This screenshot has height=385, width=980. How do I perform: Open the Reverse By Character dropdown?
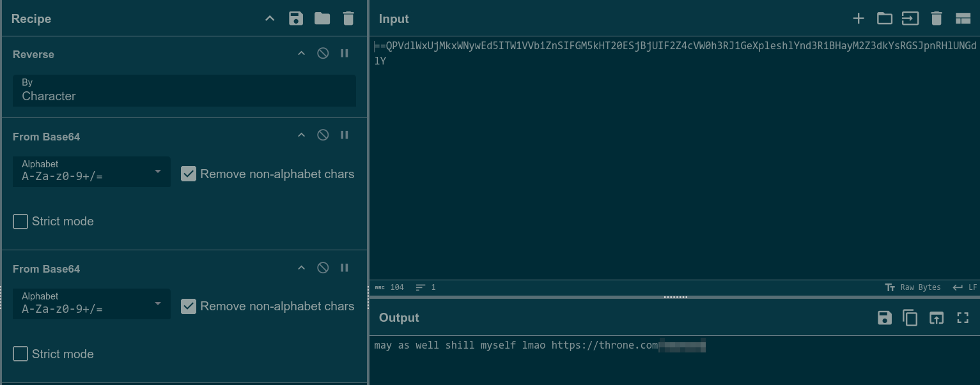tap(184, 91)
